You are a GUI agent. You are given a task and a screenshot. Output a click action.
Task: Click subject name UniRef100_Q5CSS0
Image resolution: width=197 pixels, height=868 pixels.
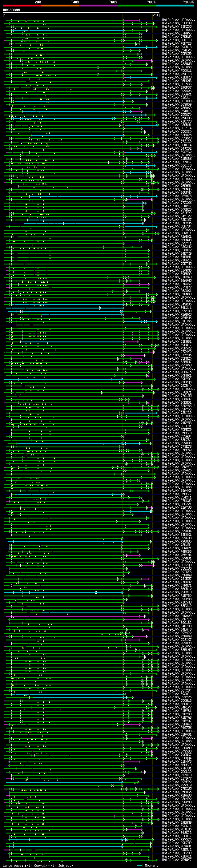coord(176,131)
